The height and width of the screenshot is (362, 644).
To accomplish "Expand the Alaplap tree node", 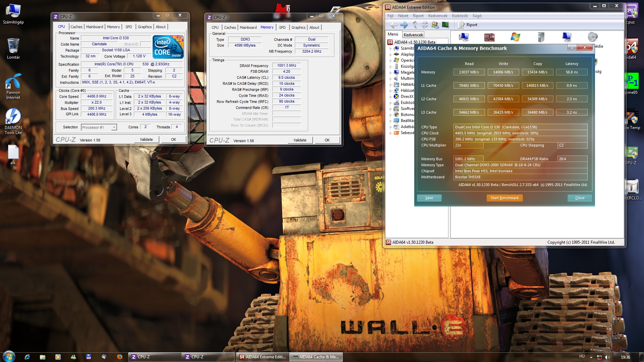I will coord(390,55).
